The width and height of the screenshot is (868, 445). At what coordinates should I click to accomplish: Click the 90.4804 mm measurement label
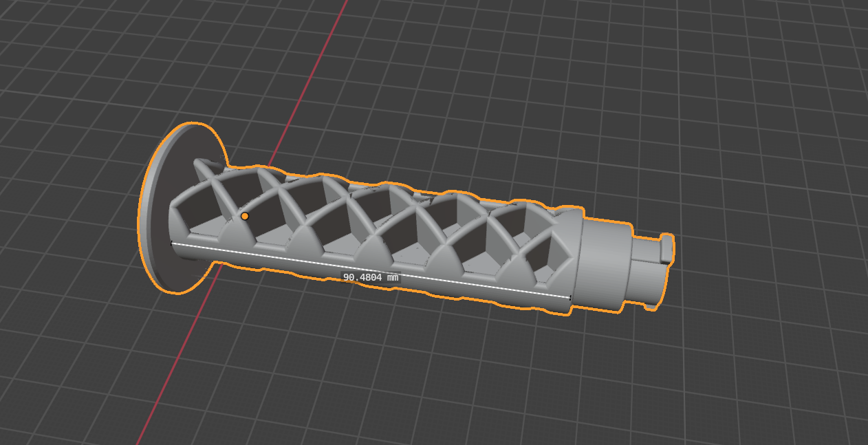point(371,277)
